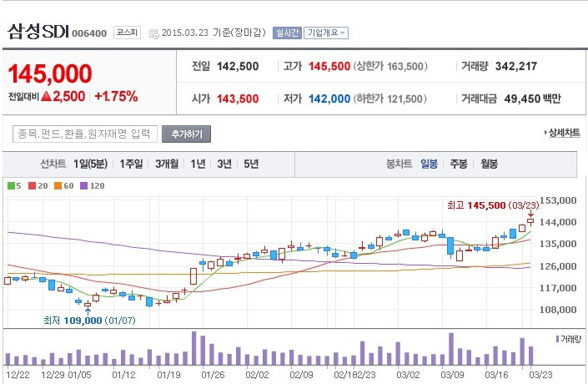Click the 코스피 market badge
The image size is (588, 384).
point(127,33)
